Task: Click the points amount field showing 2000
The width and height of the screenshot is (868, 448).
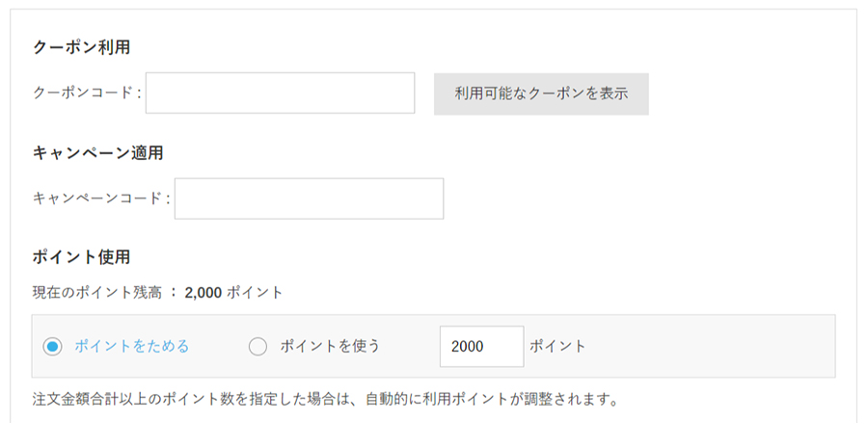Action: pos(481,347)
